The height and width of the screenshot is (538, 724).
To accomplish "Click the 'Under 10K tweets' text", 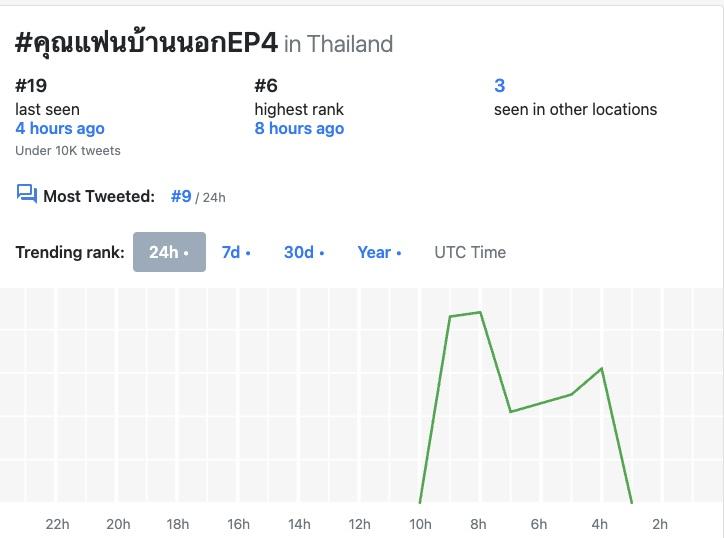I will pos(68,150).
